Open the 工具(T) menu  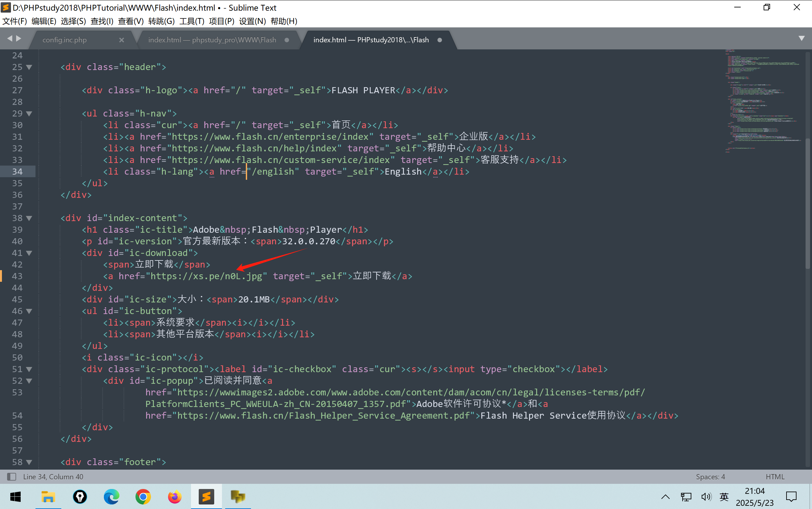click(192, 21)
